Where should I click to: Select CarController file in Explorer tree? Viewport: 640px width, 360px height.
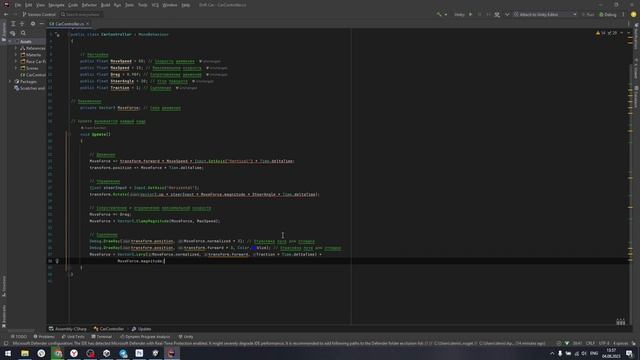click(x=33, y=75)
